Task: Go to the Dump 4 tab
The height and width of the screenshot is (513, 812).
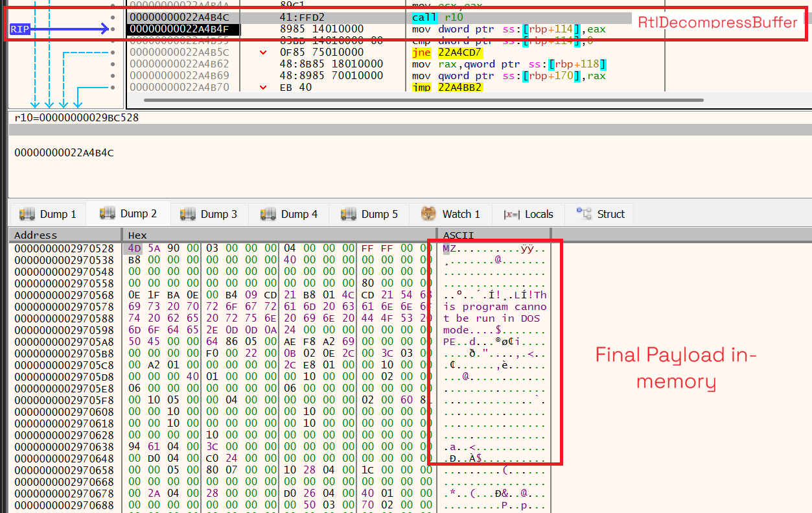Action: [x=289, y=214]
